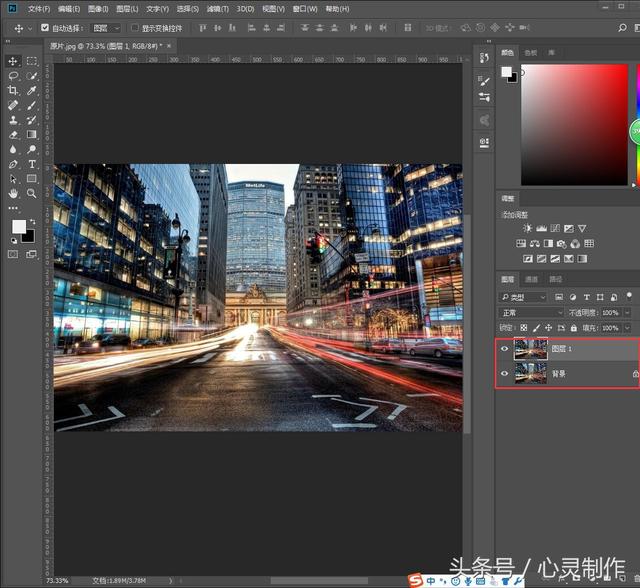This screenshot has height=588, width=640.
Task: Click the foreground color swatch in toolbox
Action: point(19,227)
